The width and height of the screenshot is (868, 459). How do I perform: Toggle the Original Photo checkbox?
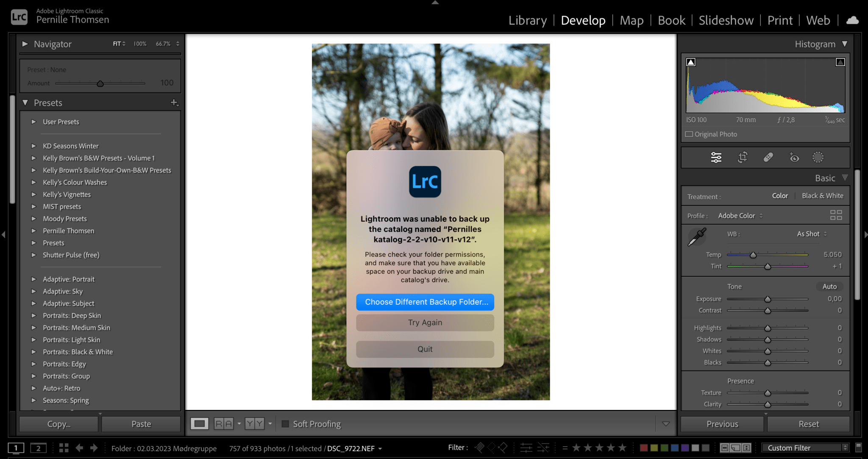(689, 134)
